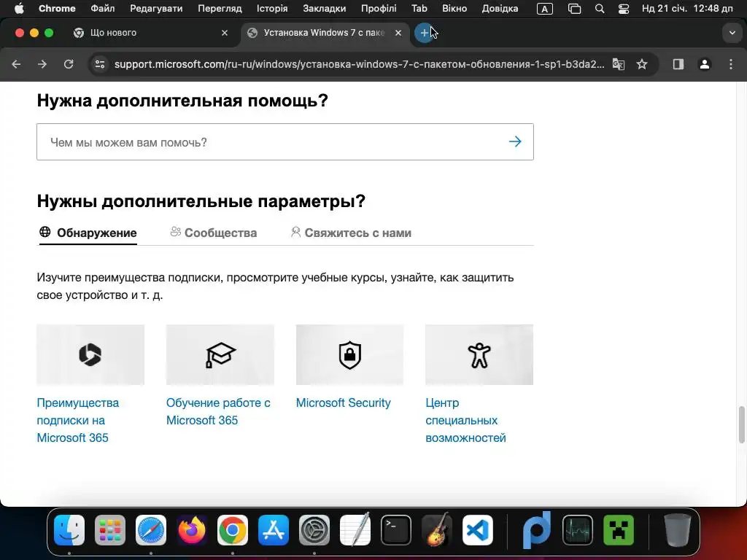The image size is (747, 560).
Task: Select the 'Установка Windows 7' tab
Action: pyautogui.click(x=324, y=33)
